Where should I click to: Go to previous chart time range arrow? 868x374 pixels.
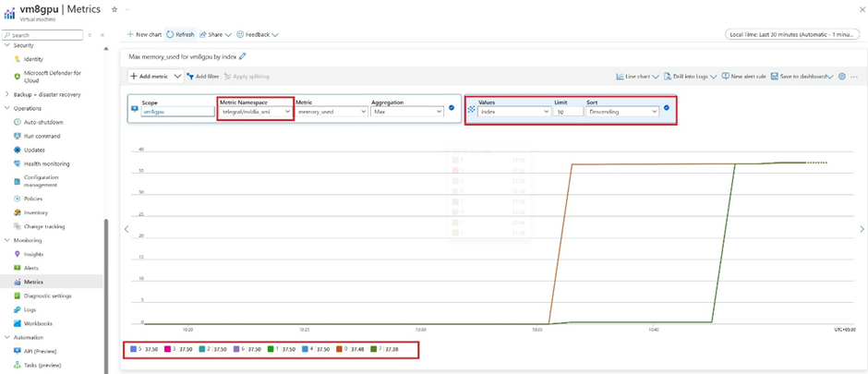[x=127, y=229]
